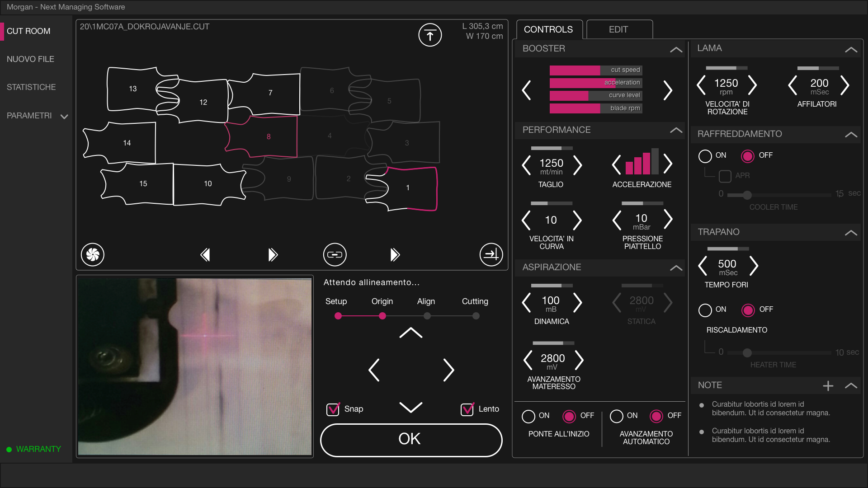Click the second right skip arrow after link icon

tap(395, 255)
